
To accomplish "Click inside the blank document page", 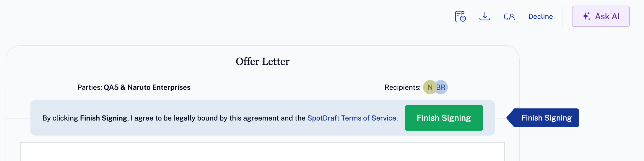I will [x=262, y=152].
